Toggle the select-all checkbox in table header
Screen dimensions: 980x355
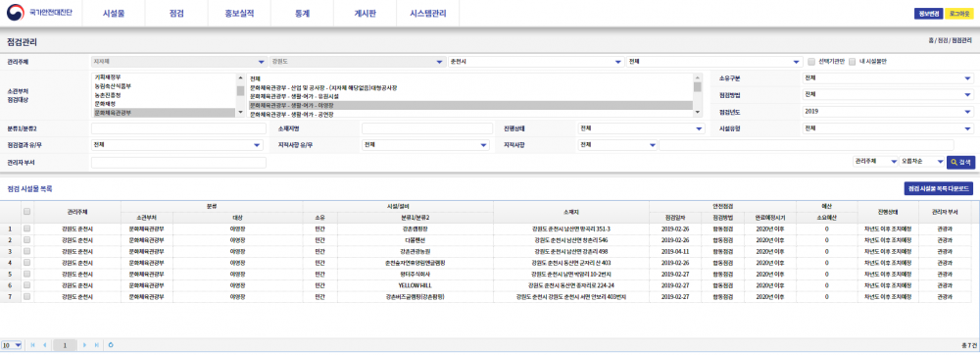click(26, 211)
